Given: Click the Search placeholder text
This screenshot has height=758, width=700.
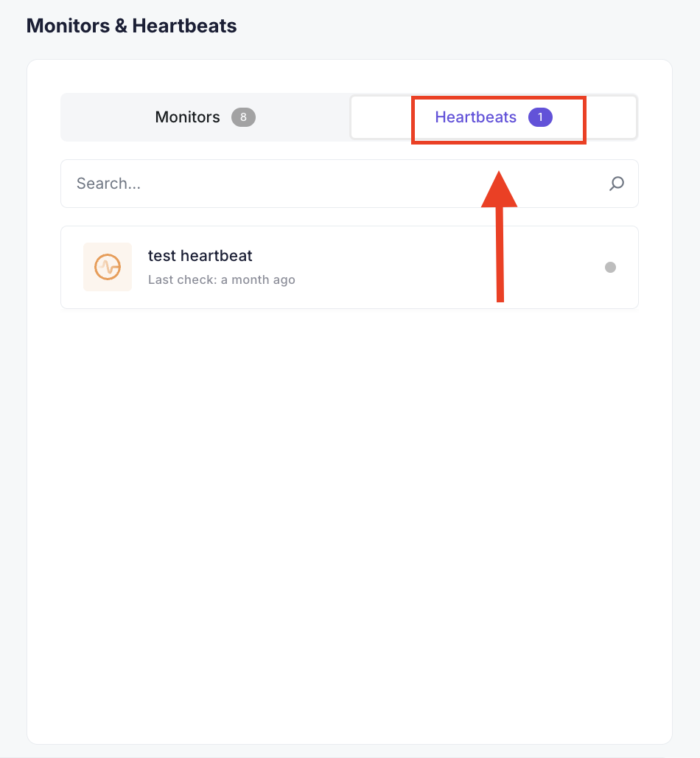Looking at the screenshot, I should point(108,184).
